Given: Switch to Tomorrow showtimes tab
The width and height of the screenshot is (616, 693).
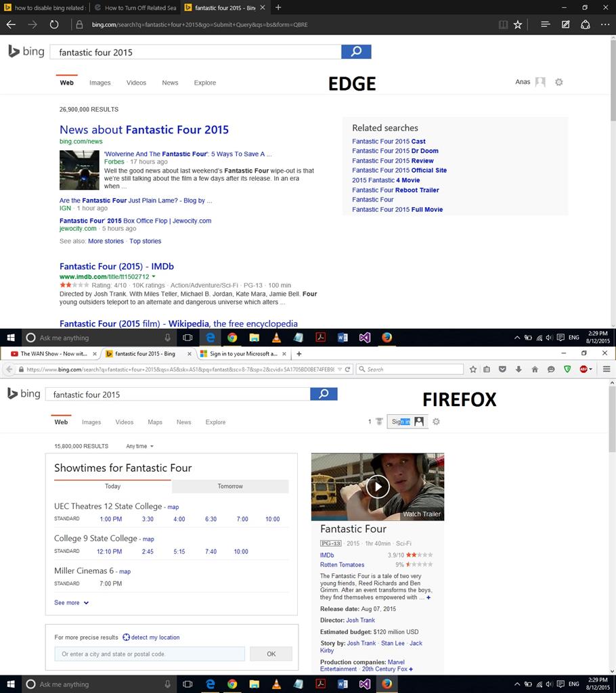Looking at the screenshot, I should (x=230, y=486).
